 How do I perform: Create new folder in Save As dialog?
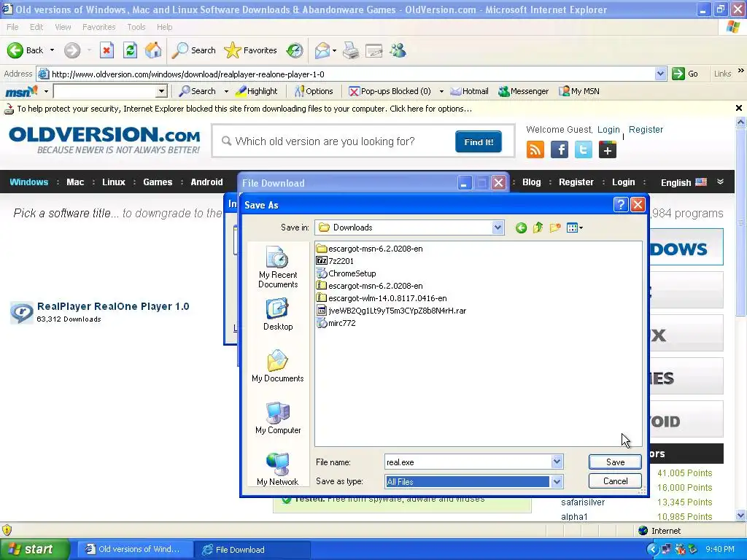click(x=554, y=227)
